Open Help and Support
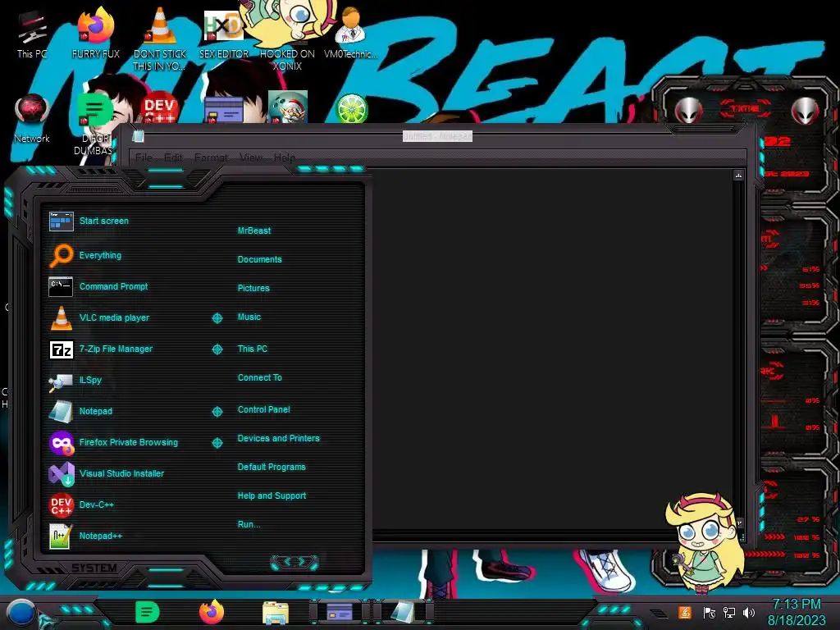This screenshot has height=630, width=840. (272, 496)
